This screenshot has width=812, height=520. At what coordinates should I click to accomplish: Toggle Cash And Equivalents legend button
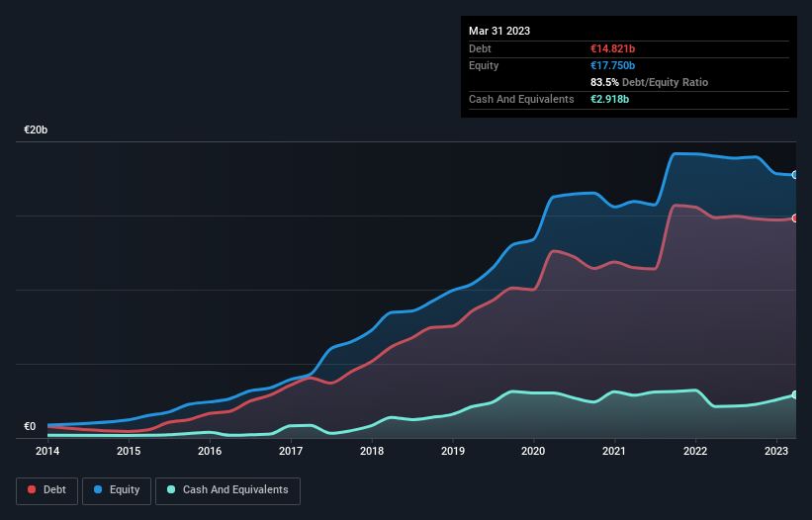[227, 490]
